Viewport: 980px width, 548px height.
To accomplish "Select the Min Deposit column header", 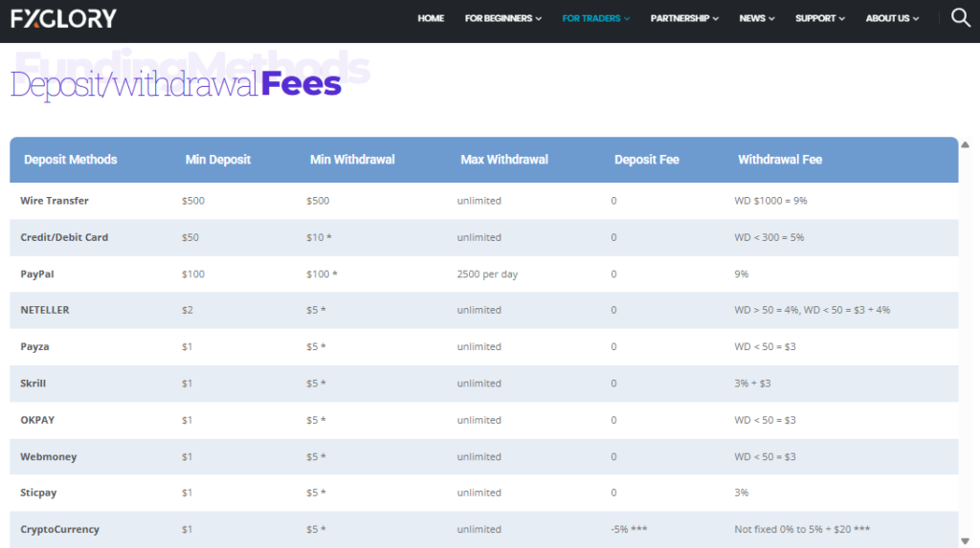I will coord(218,160).
